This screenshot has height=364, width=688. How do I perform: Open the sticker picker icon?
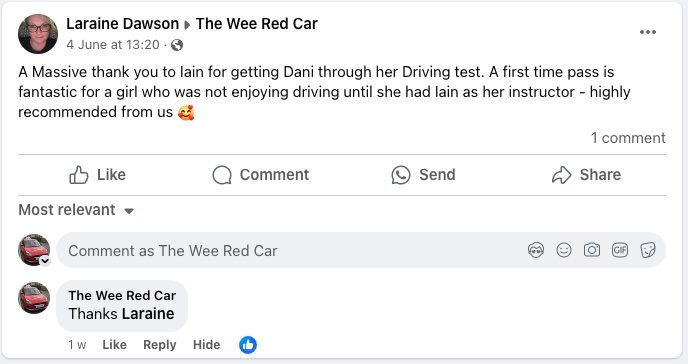point(648,250)
